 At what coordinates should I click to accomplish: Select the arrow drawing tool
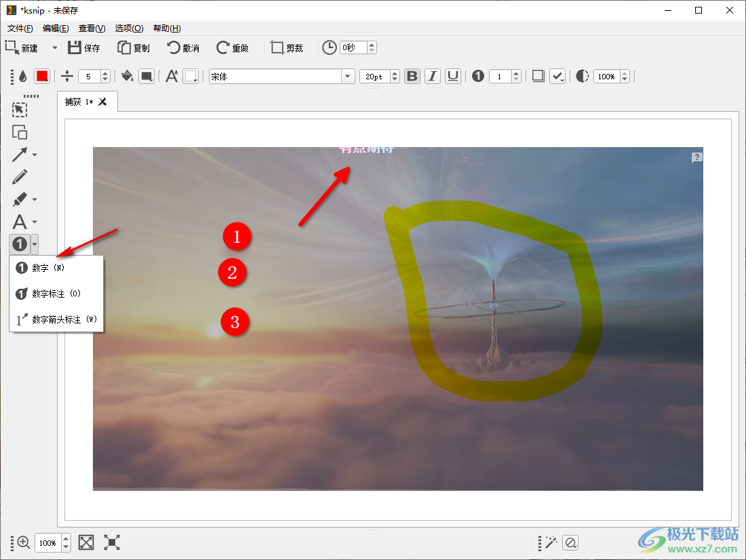pyautogui.click(x=20, y=155)
